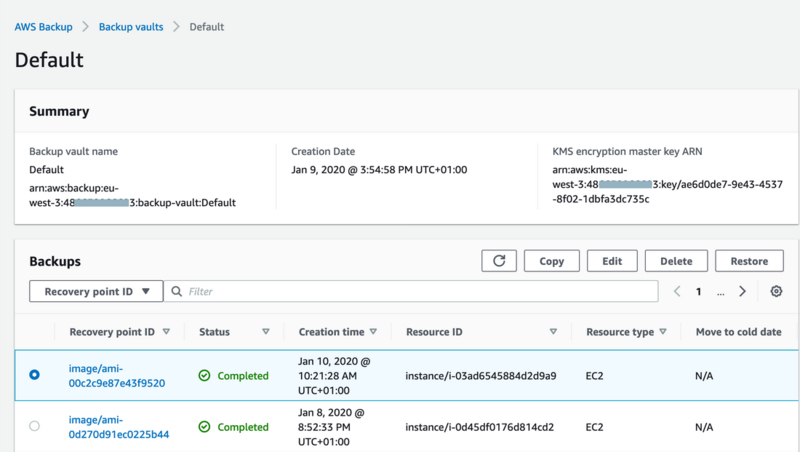The width and height of the screenshot is (800, 452).
Task: Open recovery point image/ami-0d270d91ec0225b44
Action: tap(119, 427)
